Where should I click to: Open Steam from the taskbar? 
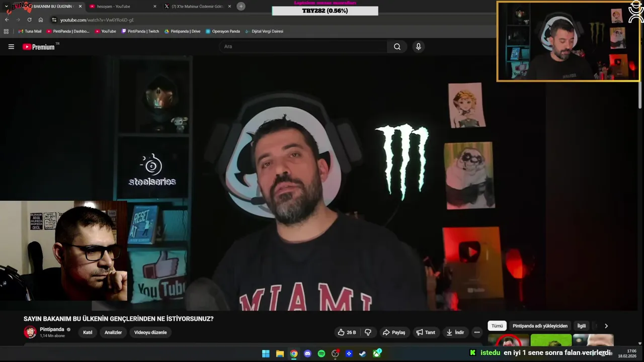coord(363,353)
